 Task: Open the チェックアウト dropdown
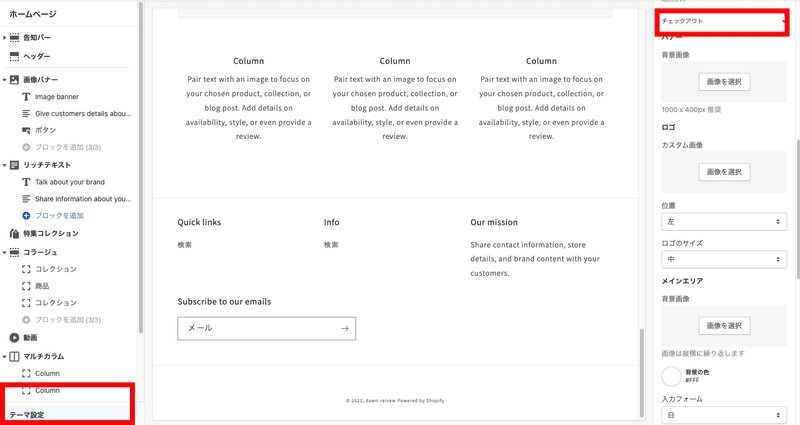coord(723,21)
